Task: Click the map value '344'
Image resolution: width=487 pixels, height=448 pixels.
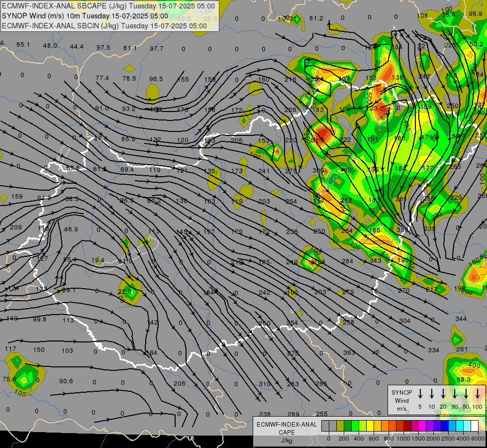Action: pyautogui.click(x=461, y=319)
